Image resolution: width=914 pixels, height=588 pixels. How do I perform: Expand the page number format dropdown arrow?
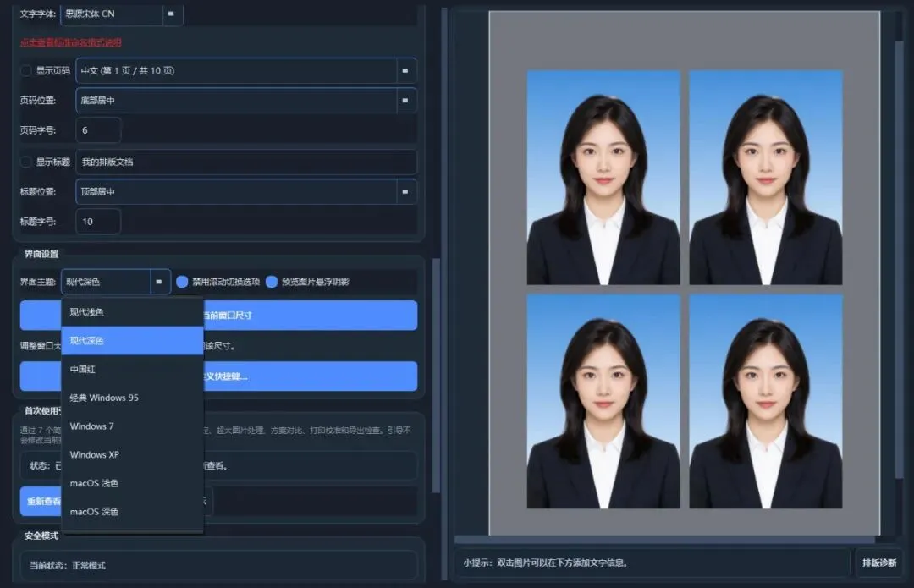tap(405, 70)
